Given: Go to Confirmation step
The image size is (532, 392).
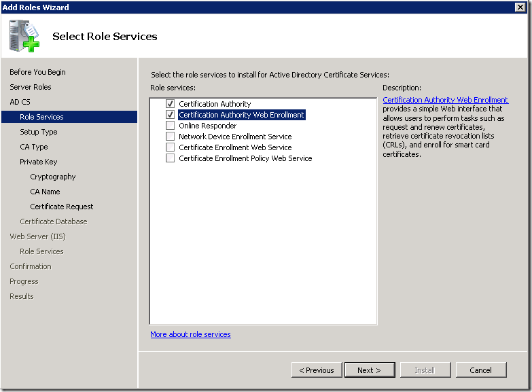Looking at the screenshot, I should coord(31,266).
